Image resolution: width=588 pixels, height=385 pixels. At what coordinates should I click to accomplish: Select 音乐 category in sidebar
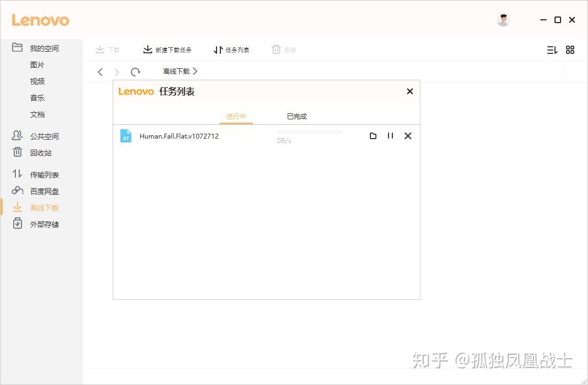(37, 98)
